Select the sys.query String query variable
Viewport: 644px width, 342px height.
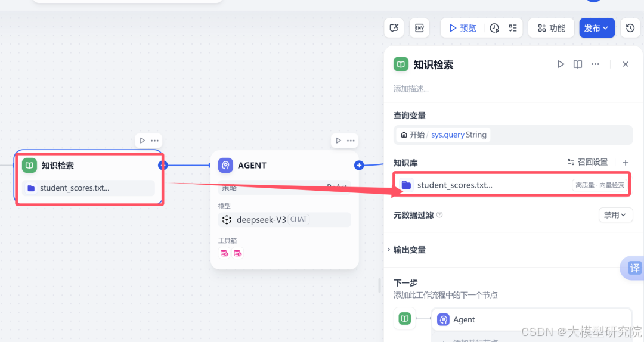pyautogui.click(x=443, y=135)
